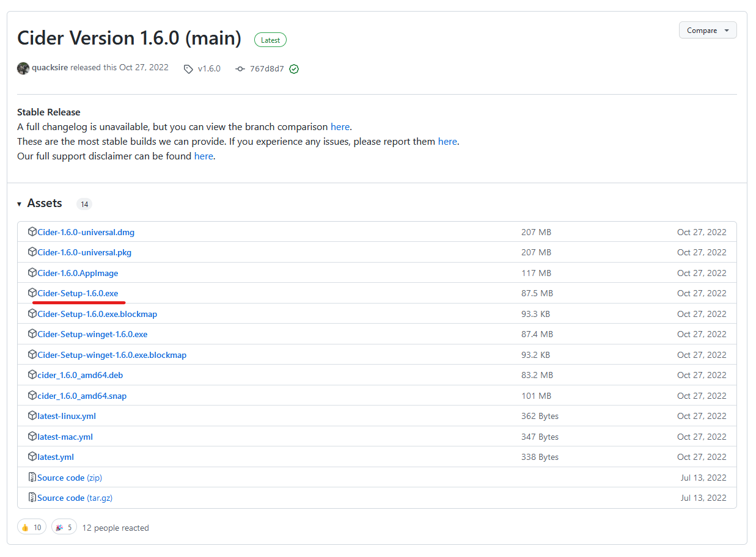Click '87.4 MB' size of winget exe

(x=537, y=334)
